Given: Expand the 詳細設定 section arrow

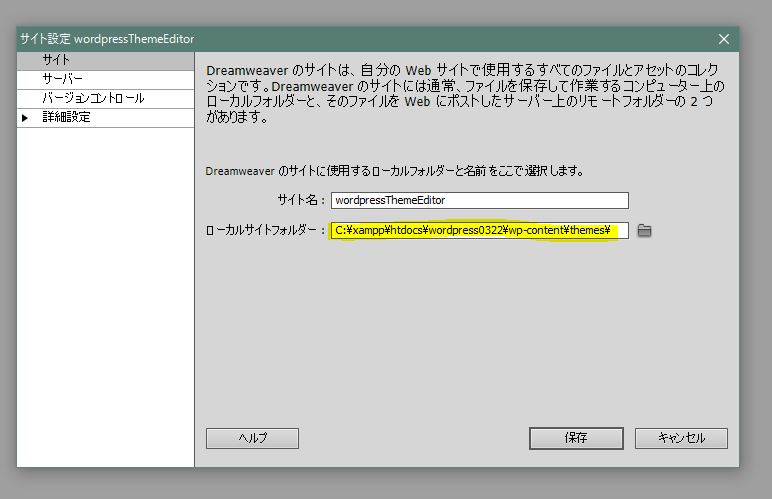Looking at the screenshot, I should 25,118.
